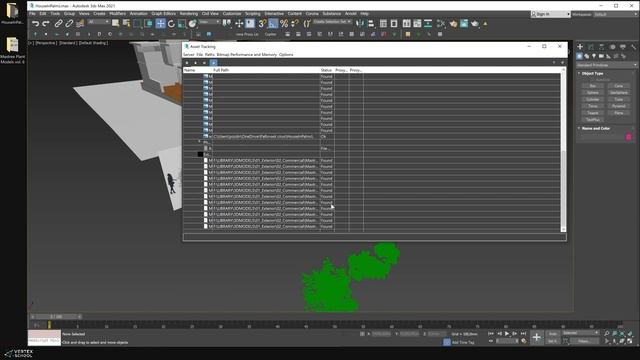Image resolution: width=640 pixels, height=360 pixels.
Task: Select the Lights category icon
Action: click(594, 56)
